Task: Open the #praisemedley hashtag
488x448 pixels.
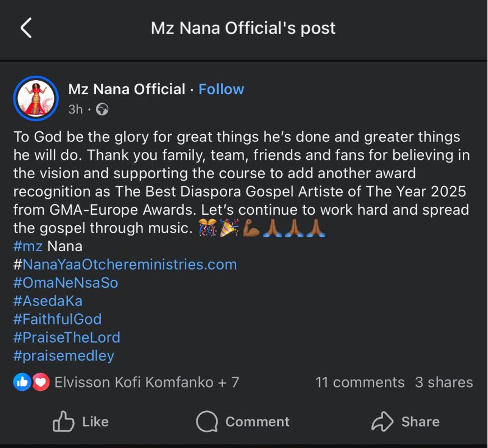Action: point(63,355)
